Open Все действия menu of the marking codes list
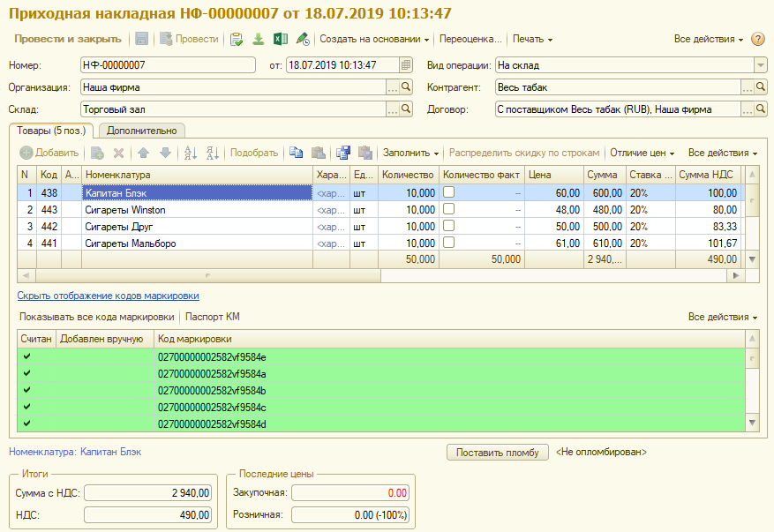This screenshot has width=774, height=532. tap(723, 317)
